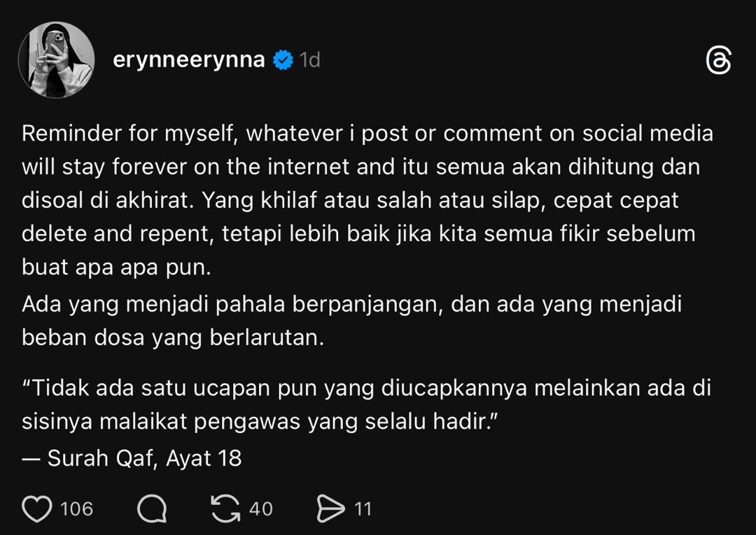
Task: View the 106 likes count
Action: pyautogui.click(x=76, y=509)
